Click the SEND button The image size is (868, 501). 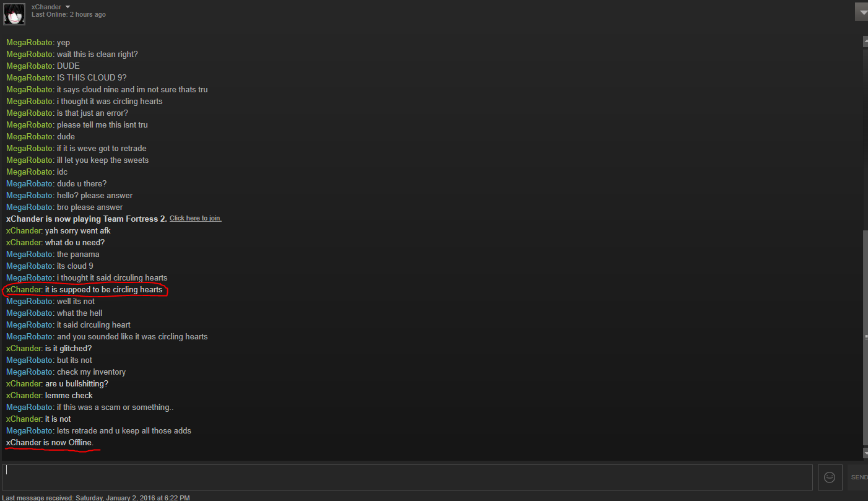click(x=859, y=477)
